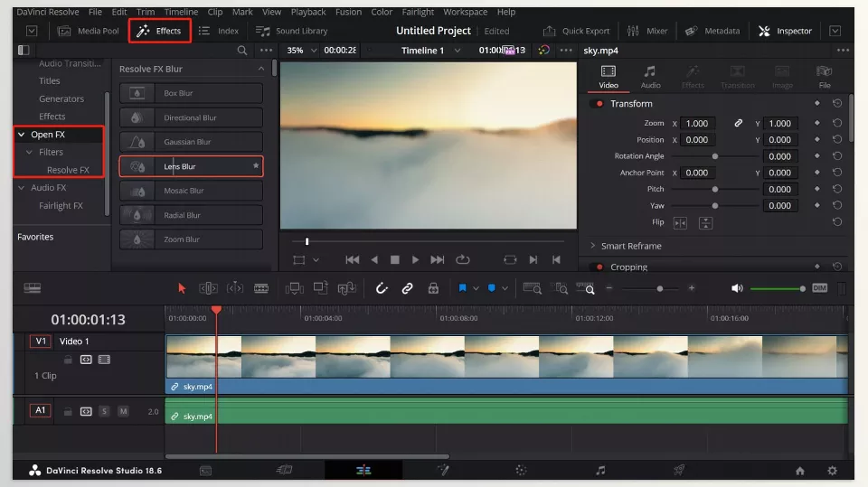This screenshot has height=487, width=868.
Task: Open the Workspace menu
Action: coord(465,12)
